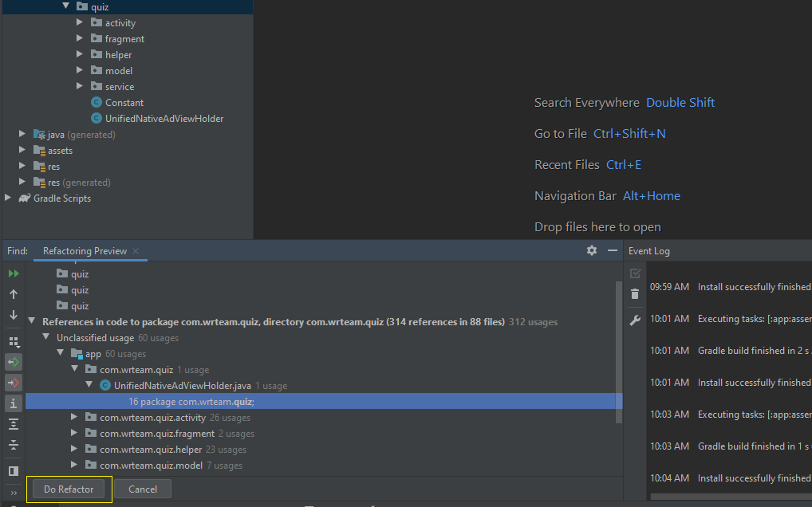812x507 pixels.
Task: Click the Cancel button
Action: point(143,489)
